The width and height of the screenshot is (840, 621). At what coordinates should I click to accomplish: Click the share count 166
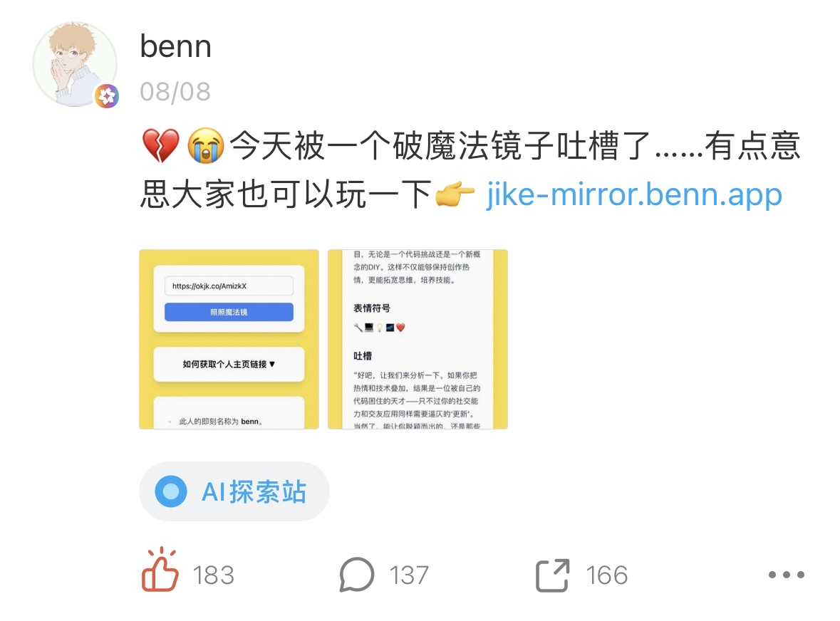pyautogui.click(x=606, y=575)
